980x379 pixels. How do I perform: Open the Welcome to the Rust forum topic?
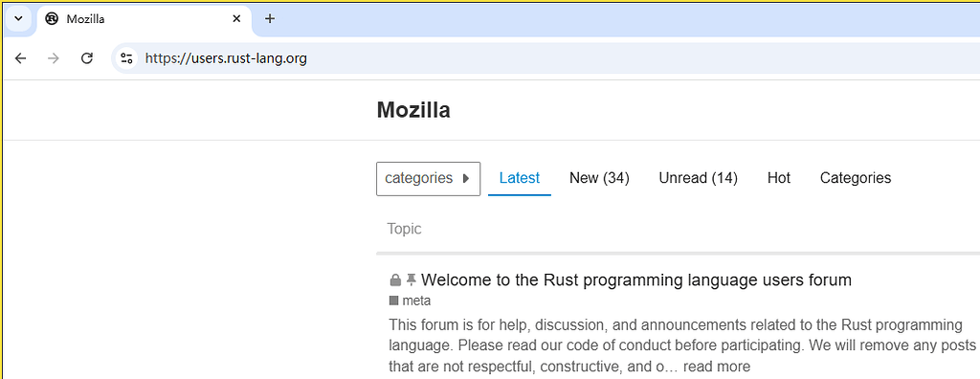pos(636,279)
